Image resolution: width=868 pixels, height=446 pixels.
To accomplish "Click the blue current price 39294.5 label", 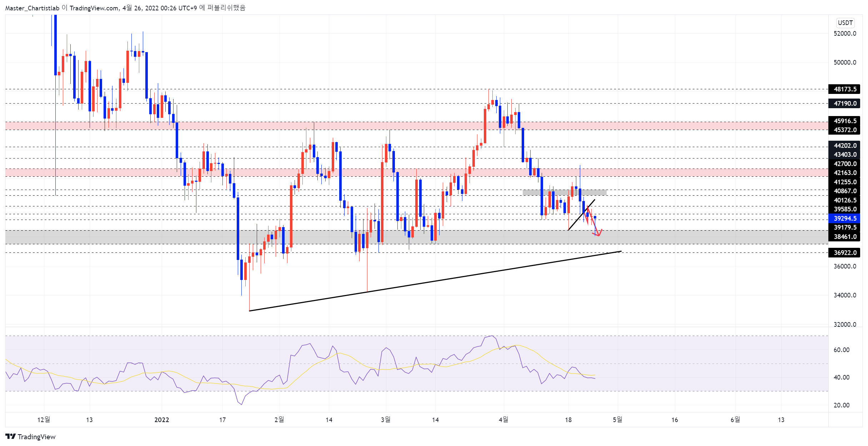I will [844, 219].
